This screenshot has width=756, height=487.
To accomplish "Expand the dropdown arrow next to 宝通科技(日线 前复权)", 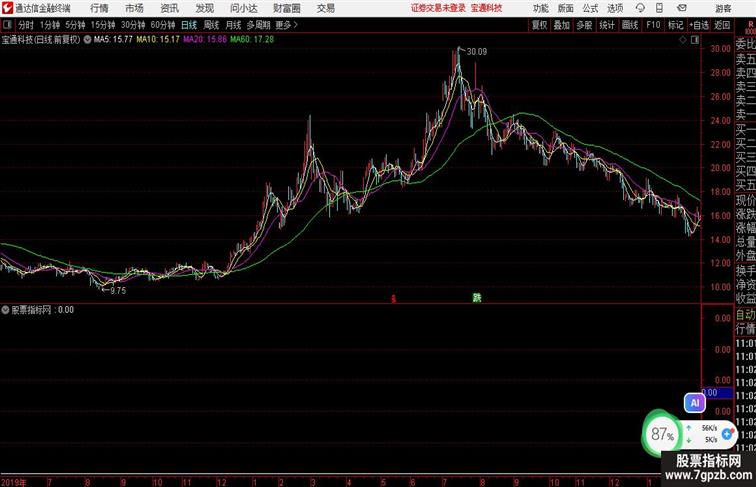I will coord(87,40).
